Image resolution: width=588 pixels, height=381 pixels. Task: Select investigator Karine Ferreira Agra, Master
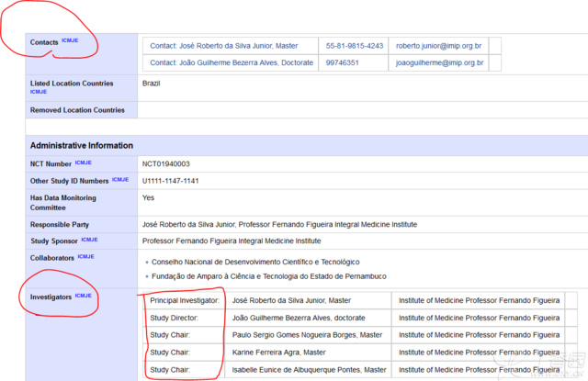point(278,353)
